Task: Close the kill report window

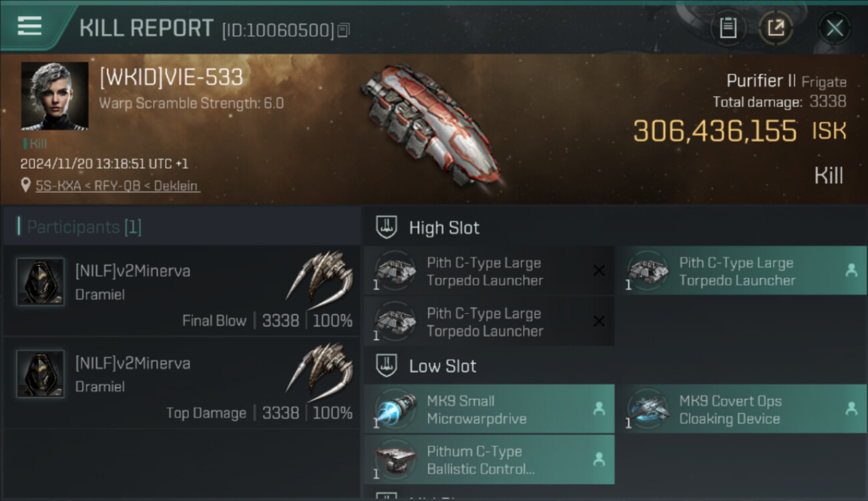Action: click(x=835, y=28)
